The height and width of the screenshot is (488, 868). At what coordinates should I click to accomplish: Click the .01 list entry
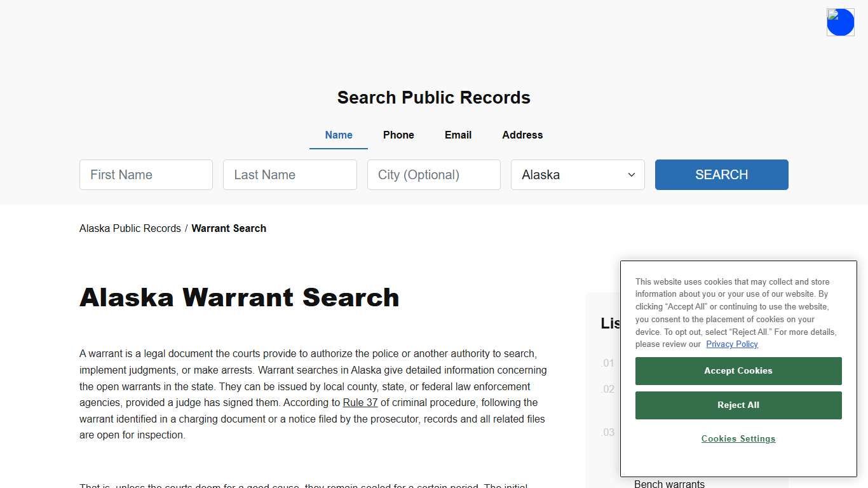[x=607, y=363]
